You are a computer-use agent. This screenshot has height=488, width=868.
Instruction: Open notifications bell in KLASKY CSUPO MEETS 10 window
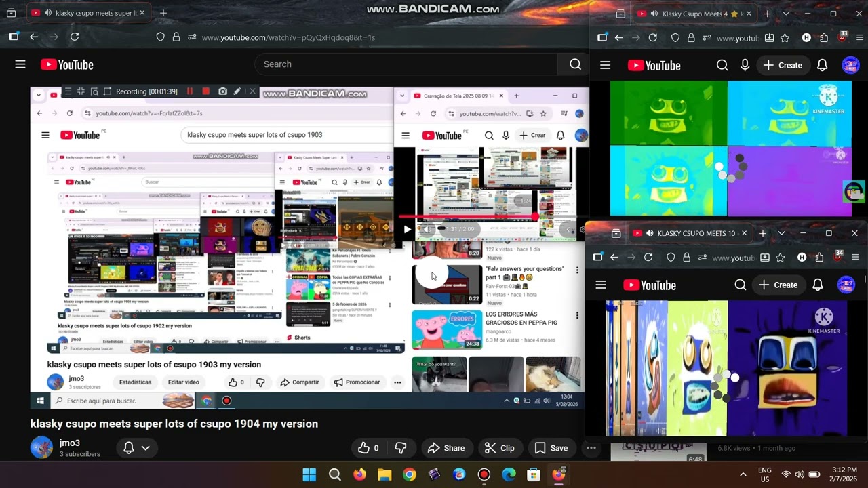(817, 285)
